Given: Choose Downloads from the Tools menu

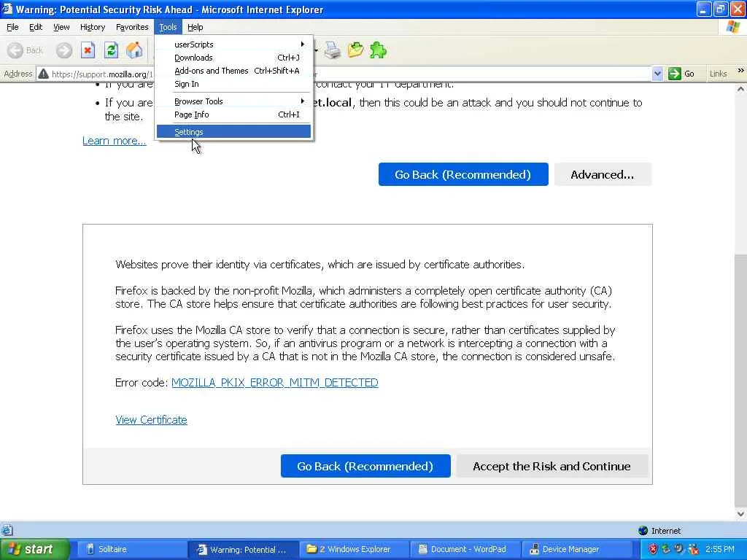Looking at the screenshot, I should tap(233, 58).
